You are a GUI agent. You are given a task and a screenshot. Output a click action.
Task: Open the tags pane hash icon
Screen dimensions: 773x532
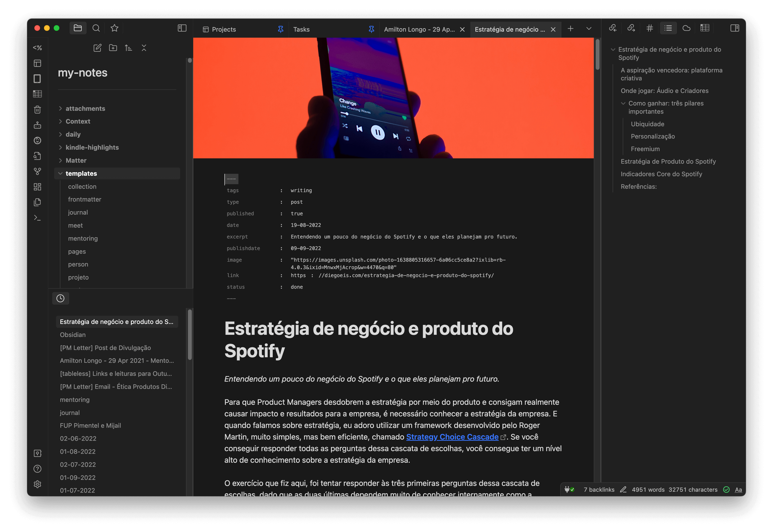pos(649,28)
